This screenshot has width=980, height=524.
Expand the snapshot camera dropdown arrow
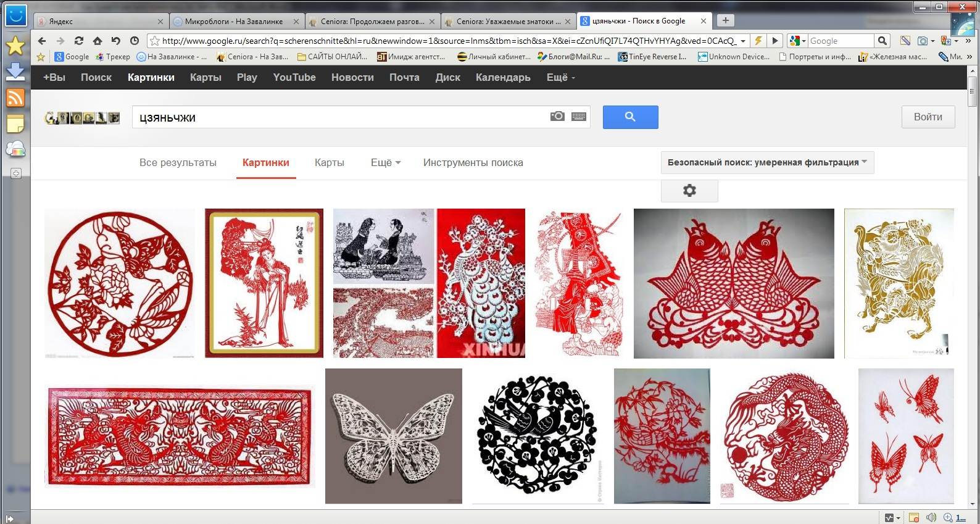pyautogui.click(x=932, y=41)
